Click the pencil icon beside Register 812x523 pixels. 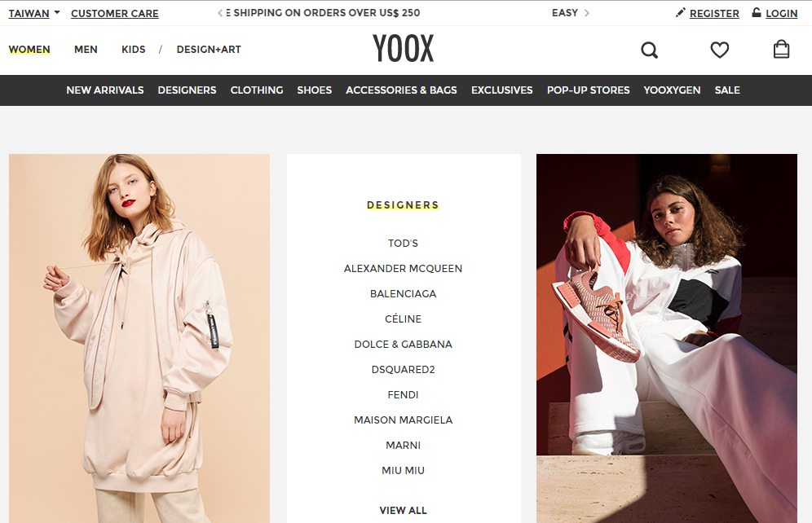point(681,12)
